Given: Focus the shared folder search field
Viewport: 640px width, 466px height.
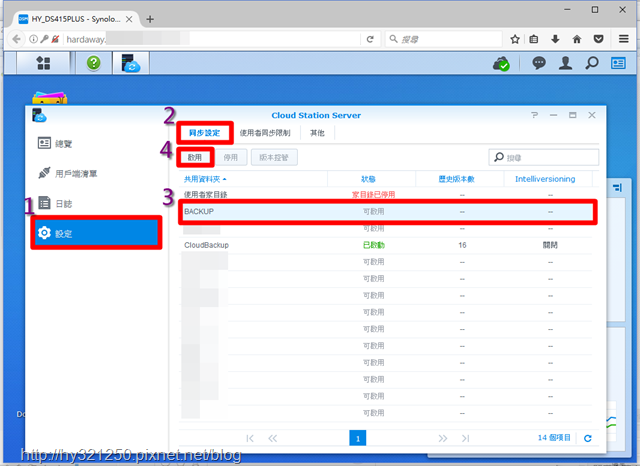Looking at the screenshot, I should click(x=544, y=158).
